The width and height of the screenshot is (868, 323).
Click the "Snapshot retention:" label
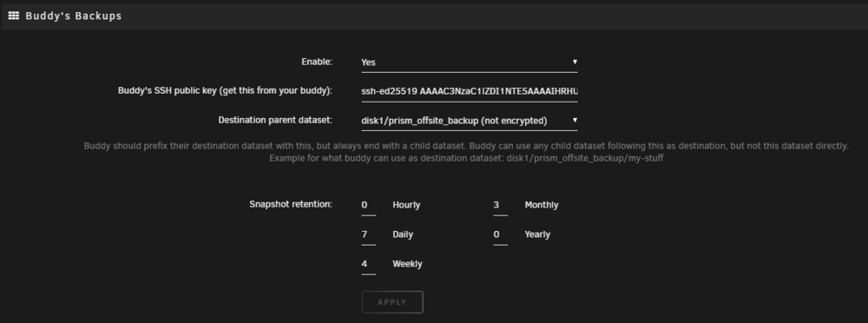point(291,204)
